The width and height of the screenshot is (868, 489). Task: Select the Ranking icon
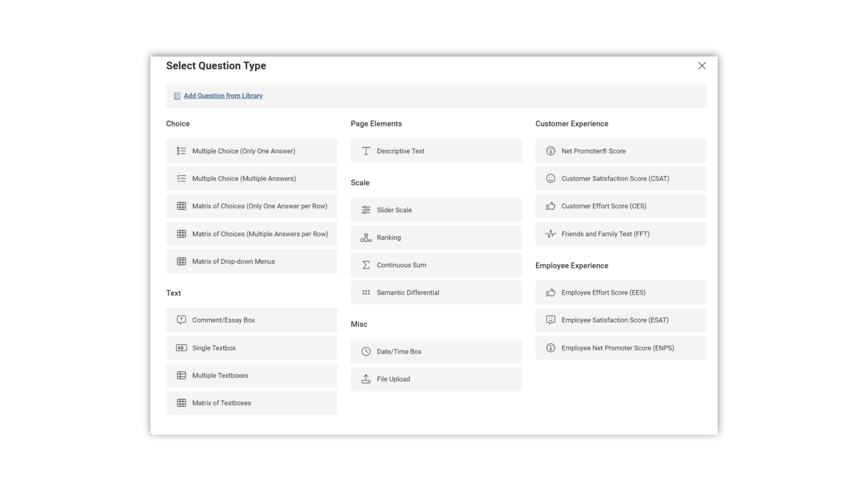pos(366,237)
